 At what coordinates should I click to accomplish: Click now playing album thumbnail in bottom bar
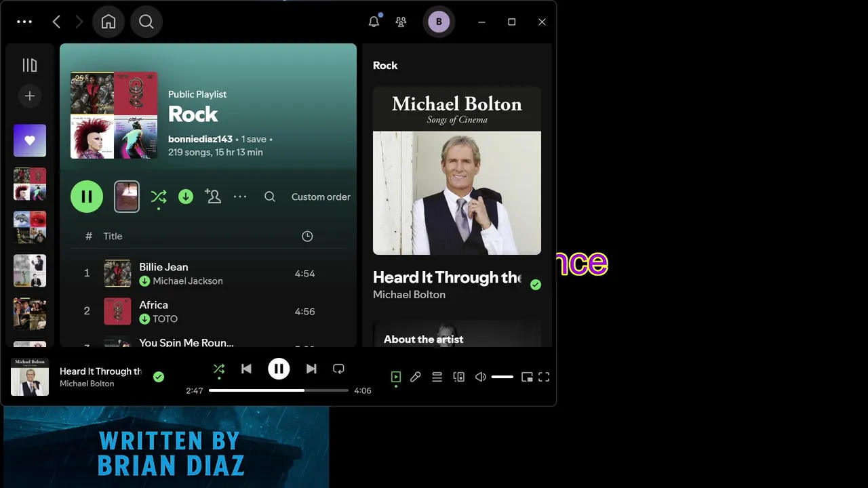(30, 377)
